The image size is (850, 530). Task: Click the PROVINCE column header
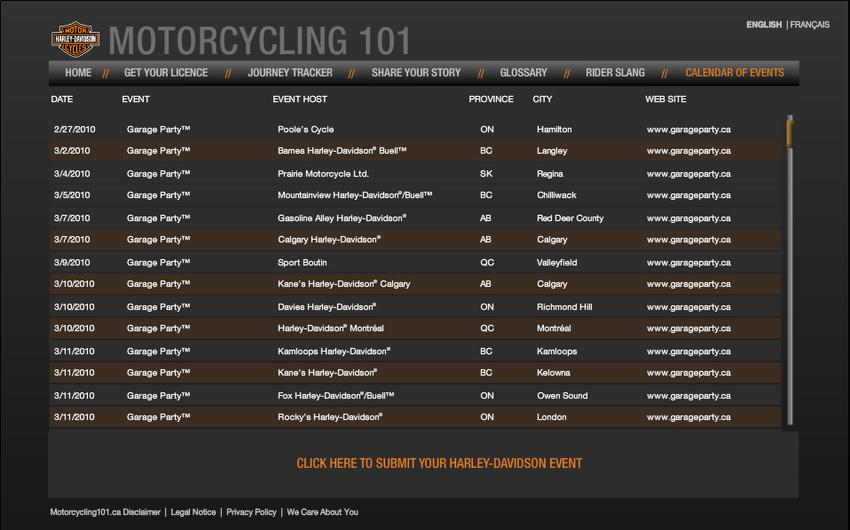pos(491,99)
